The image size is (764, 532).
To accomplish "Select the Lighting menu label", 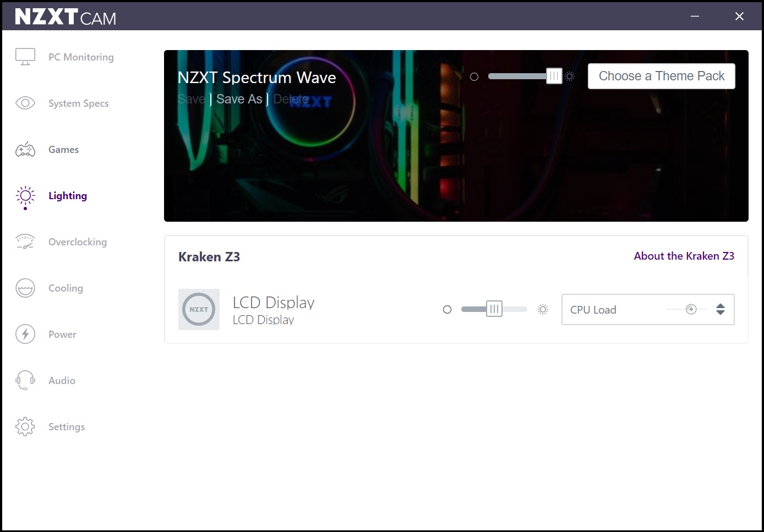I will [x=68, y=196].
